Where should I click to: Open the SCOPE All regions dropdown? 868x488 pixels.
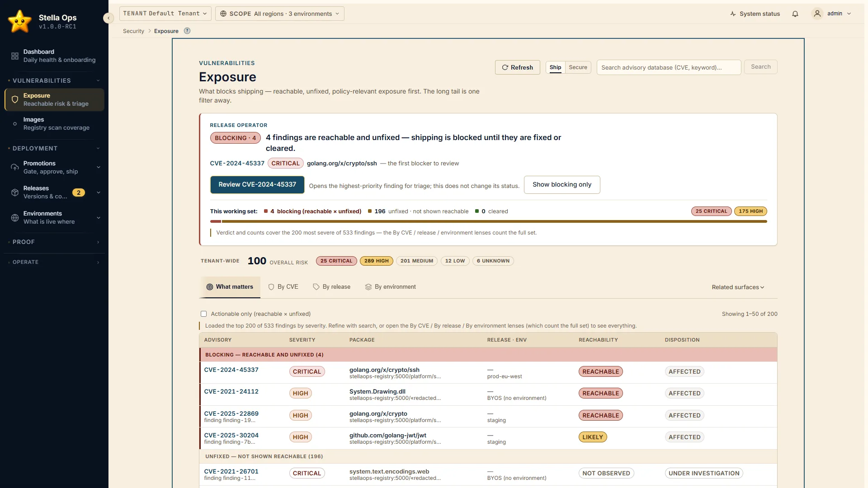point(280,14)
